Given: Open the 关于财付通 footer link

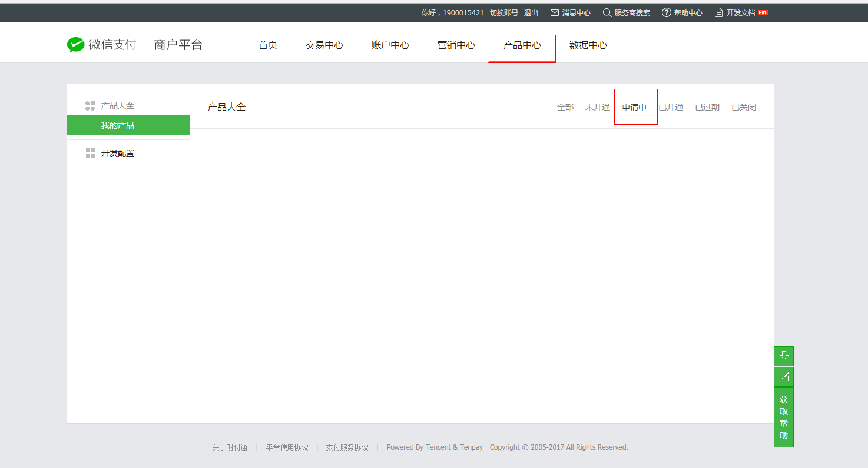Looking at the screenshot, I should click(x=230, y=447).
